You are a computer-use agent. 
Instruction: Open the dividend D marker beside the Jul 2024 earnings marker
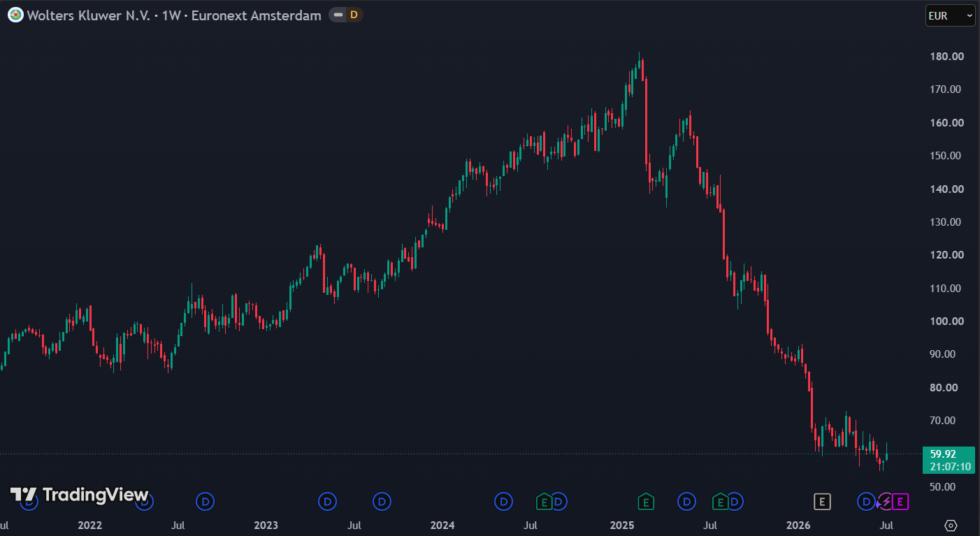[559, 501]
